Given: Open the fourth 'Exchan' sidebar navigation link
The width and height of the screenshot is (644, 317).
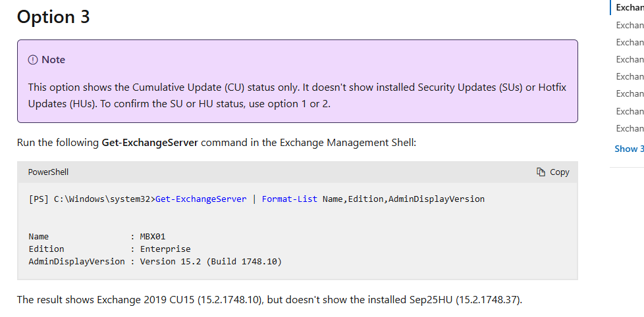Looking at the screenshot, I should pyautogui.click(x=630, y=59).
